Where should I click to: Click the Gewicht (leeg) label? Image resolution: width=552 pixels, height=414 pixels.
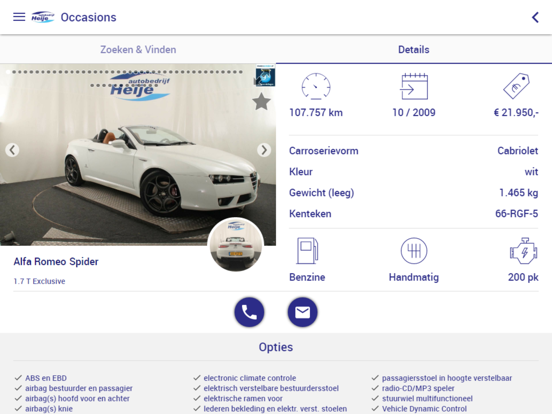pos(321,193)
